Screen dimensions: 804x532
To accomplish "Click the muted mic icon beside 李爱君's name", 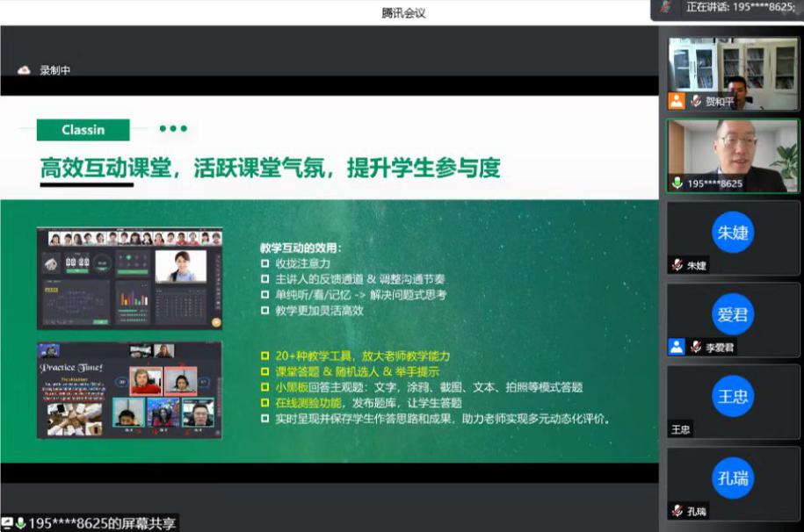I will pyautogui.click(x=696, y=347).
